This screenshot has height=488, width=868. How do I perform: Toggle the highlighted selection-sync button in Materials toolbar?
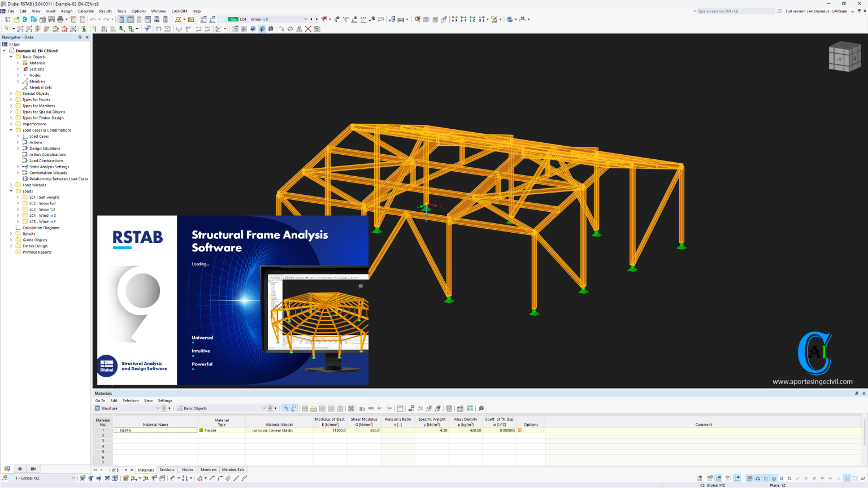pos(285,408)
